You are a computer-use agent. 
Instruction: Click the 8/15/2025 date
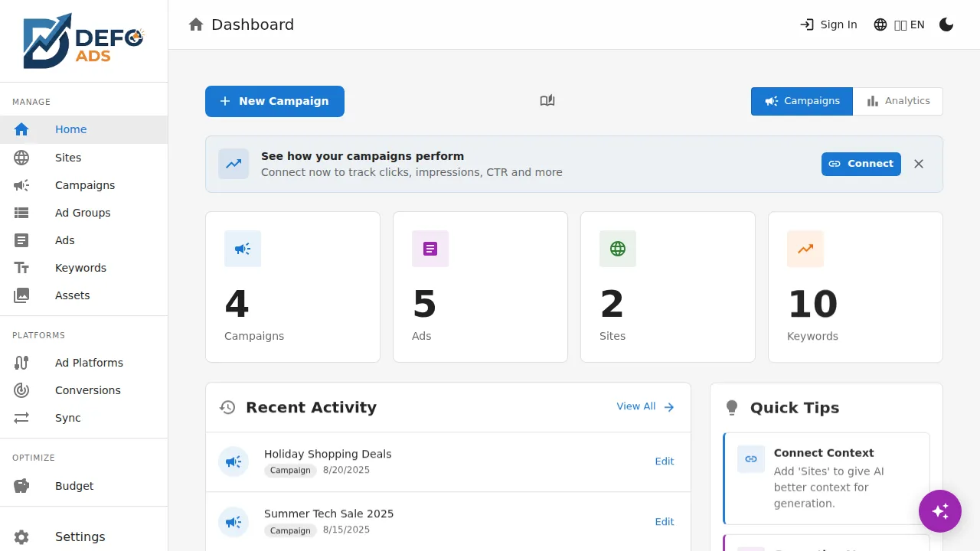pyautogui.click(x=346, y=530)
